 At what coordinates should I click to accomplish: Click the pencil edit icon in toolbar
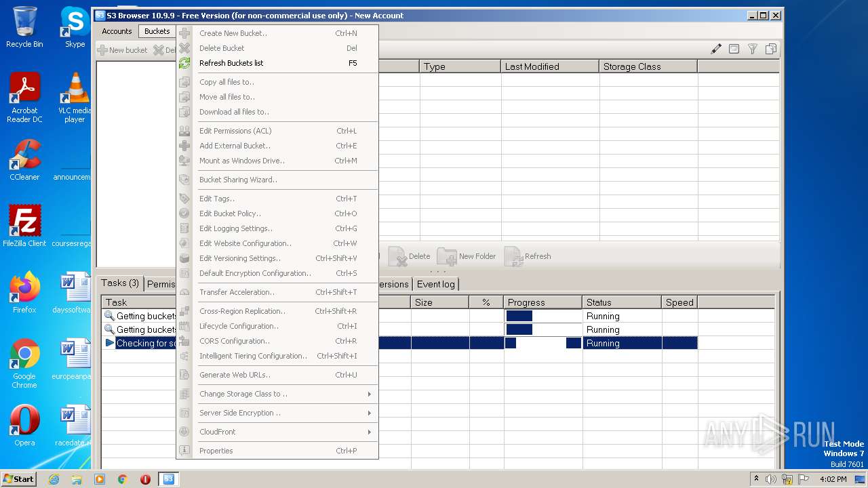tap(716, 49)
